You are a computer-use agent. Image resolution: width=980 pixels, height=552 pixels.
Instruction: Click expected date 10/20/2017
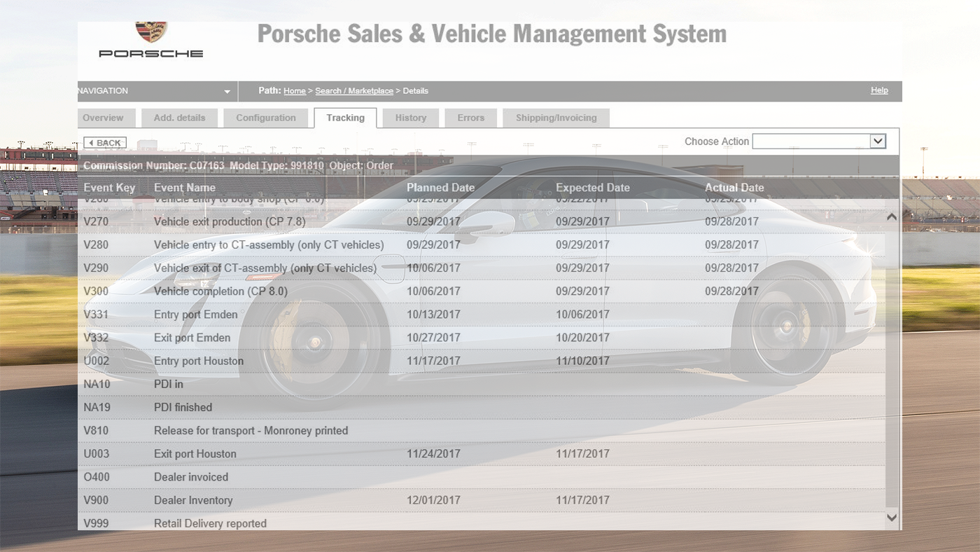tap(583, 338)
